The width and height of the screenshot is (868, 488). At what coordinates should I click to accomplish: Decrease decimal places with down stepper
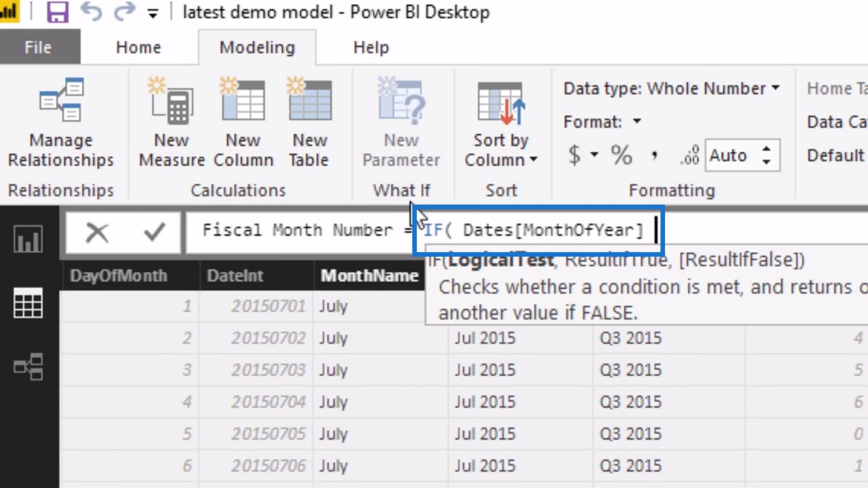pos(767,162)
